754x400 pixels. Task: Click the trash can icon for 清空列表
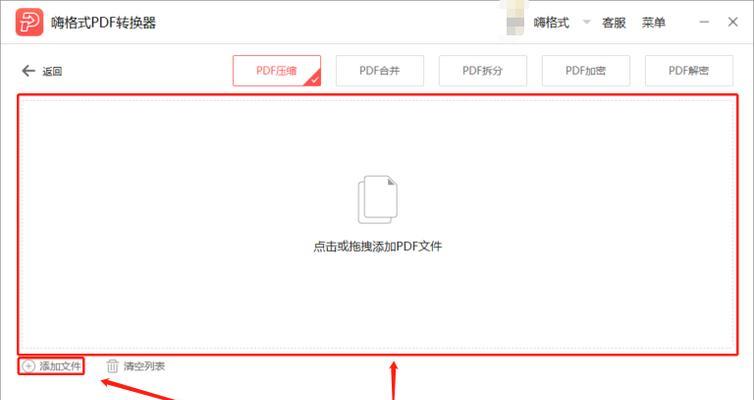[112, 366]
